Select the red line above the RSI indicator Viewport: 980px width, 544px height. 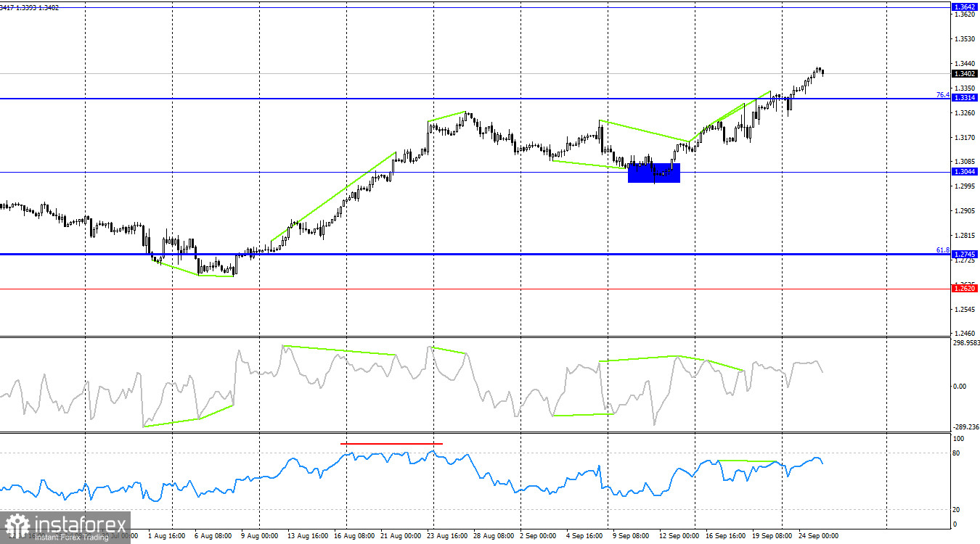391,443
